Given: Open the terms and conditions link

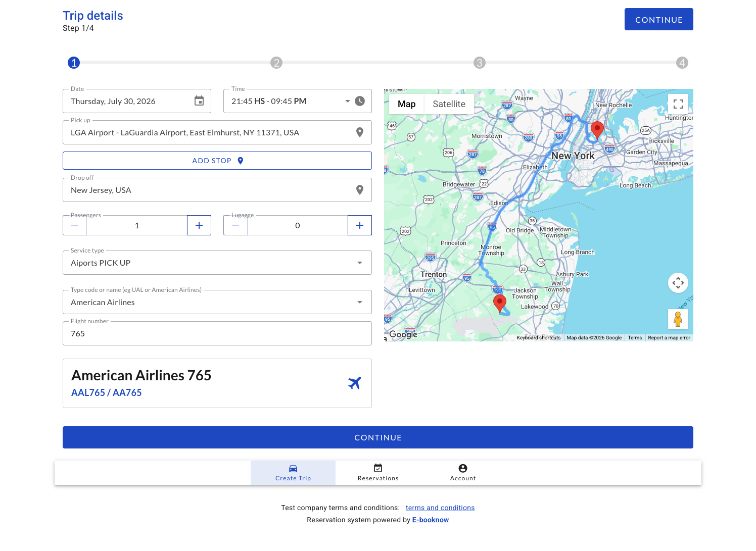Looking at the screenshot, I should [x=440, y=508].
